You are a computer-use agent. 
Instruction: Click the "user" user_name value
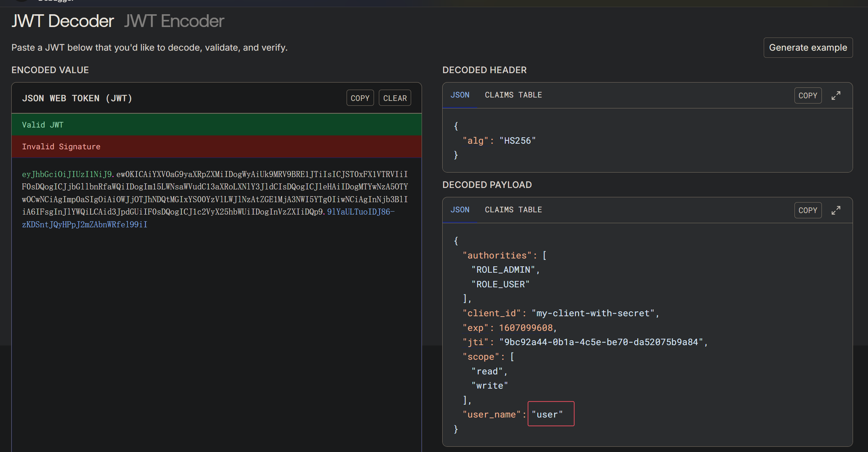(547, 414)
